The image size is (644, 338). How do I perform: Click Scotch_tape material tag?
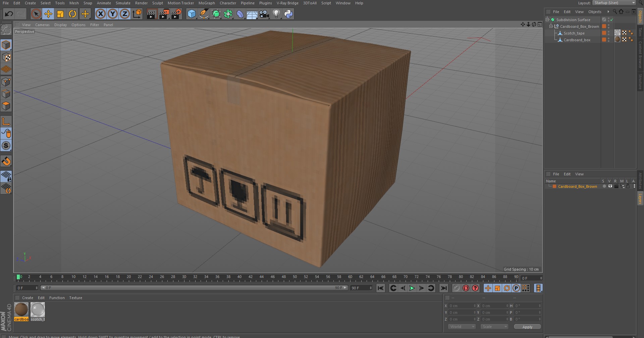pos(618,33)
